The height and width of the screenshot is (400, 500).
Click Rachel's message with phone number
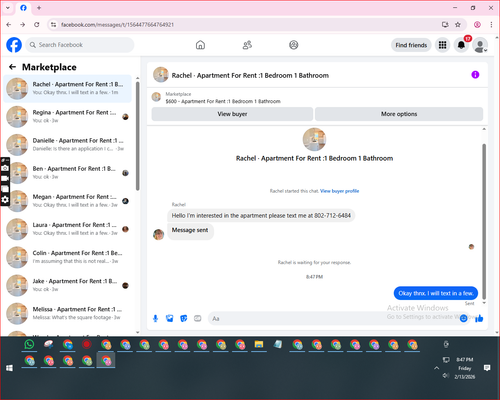pos(261,216)
